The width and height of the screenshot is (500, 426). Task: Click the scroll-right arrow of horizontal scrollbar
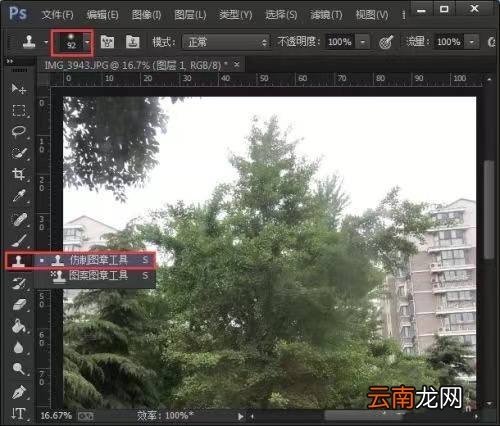pos(477,416)
